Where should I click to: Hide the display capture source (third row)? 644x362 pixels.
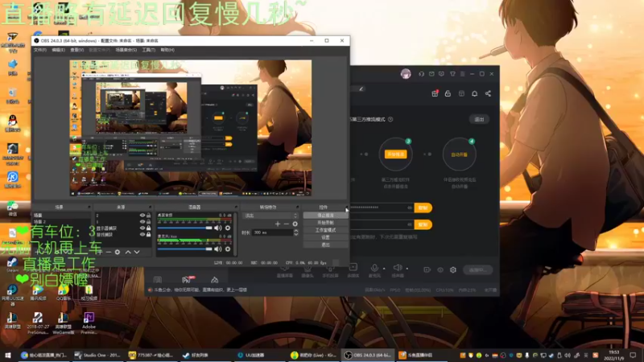click(x=142, y=228)
